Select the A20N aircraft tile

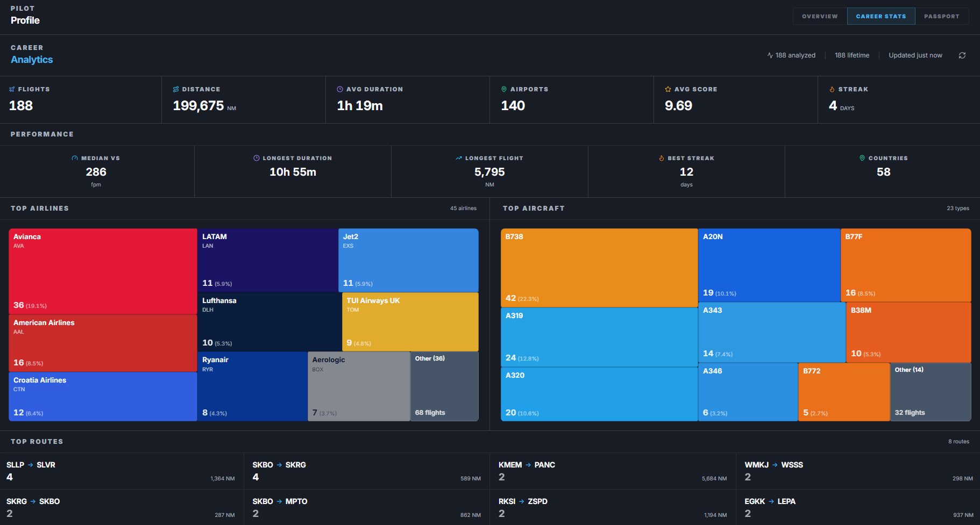point(769,265)
